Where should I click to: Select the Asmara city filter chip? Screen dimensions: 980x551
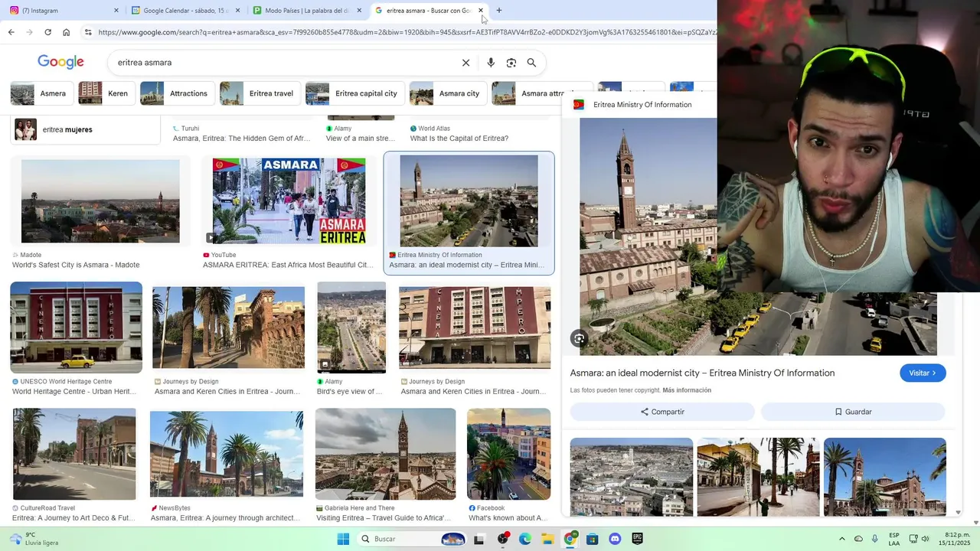click(x=449, y=93)
